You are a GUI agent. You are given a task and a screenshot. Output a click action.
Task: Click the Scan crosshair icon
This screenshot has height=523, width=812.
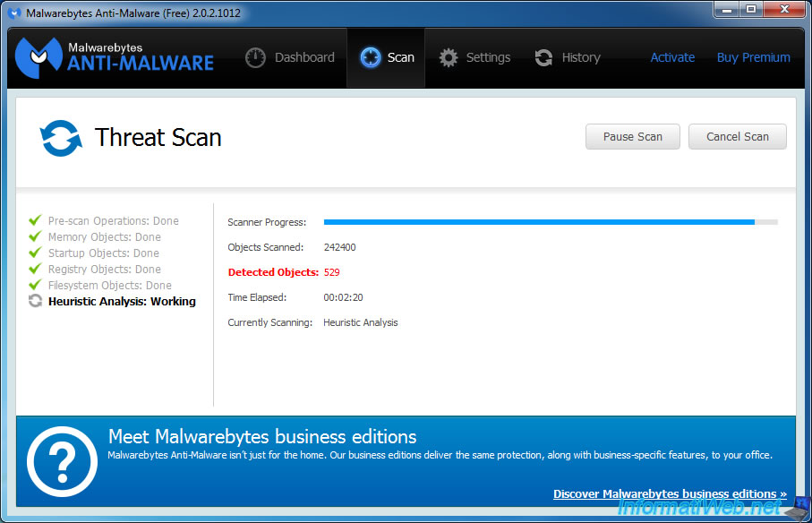click(x=370, y=57)
